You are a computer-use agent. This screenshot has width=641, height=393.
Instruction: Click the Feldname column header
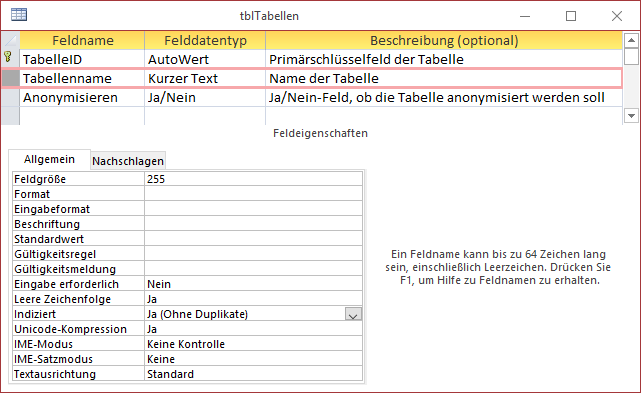coord(82,40)
